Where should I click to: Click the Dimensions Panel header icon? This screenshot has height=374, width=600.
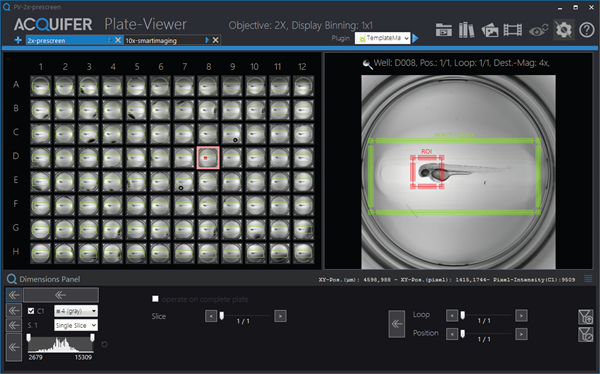pyautogui.click(x=11, y=279)
